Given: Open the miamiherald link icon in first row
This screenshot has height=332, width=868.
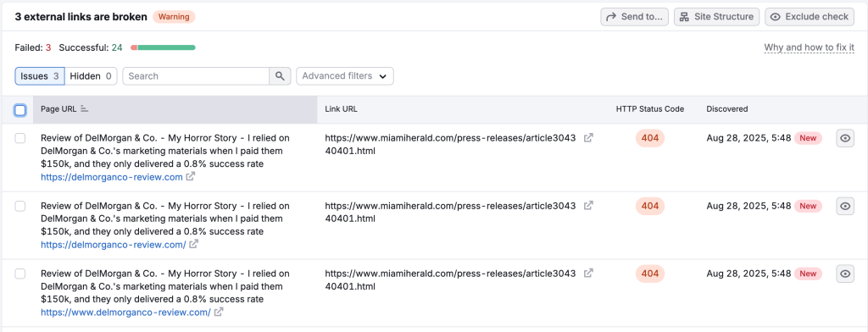Looking at the screenshot, I should (x=589, y=138).
